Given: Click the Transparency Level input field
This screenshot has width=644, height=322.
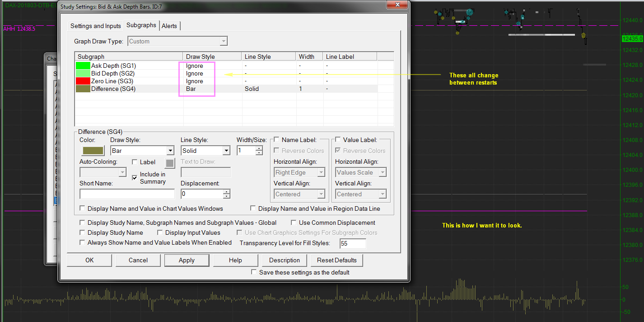Looking at the screenshot, I should coord(352,244).
